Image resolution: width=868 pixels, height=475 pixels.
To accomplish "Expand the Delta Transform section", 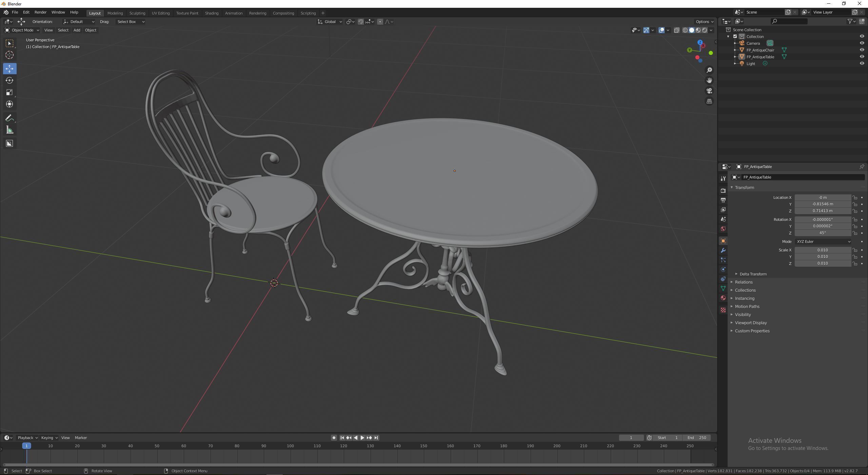I will [x=753, y=274].
